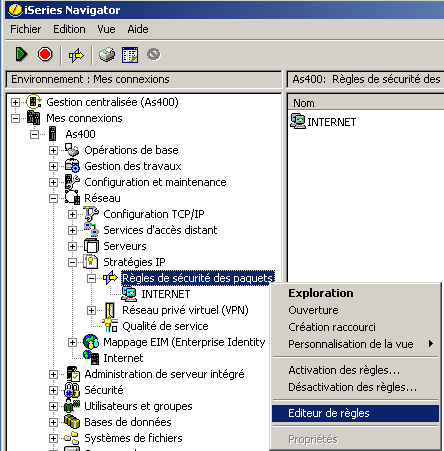Image resolution: width=444 pixels, height=451 pixels.
Task: Click the yellow arrow packet rules toolbar icon
Action: 76,55
